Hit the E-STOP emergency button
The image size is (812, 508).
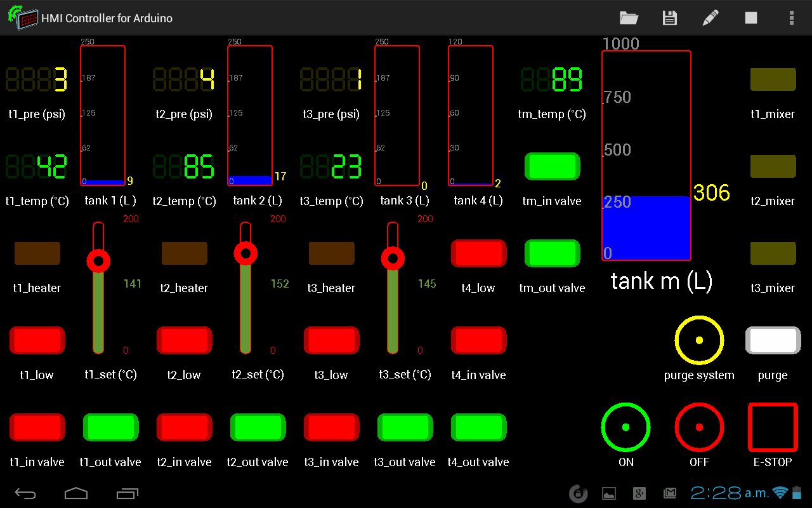pos(773,427)
